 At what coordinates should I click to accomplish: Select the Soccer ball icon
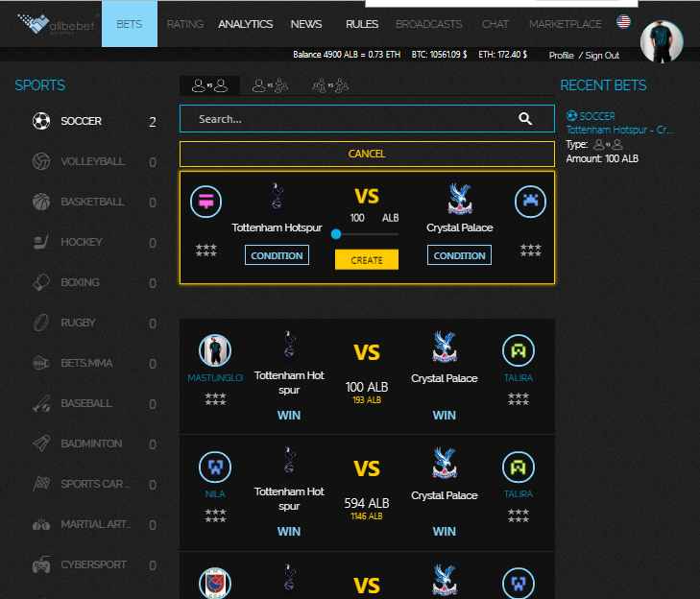tap(41, 121)
